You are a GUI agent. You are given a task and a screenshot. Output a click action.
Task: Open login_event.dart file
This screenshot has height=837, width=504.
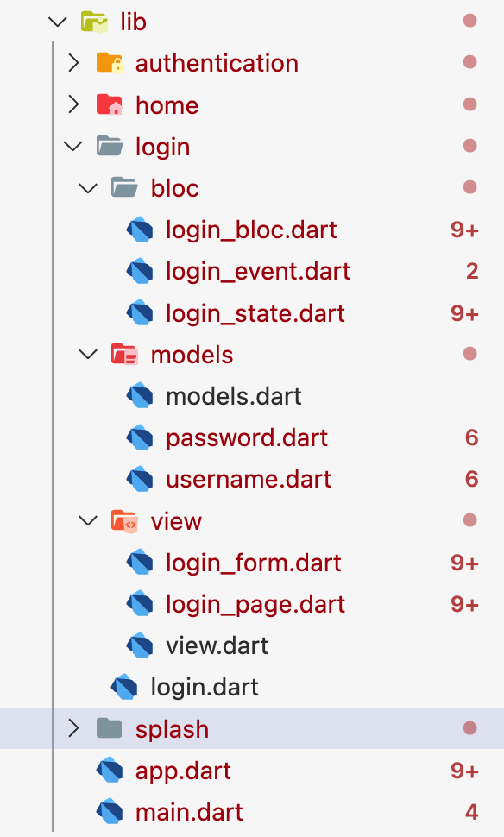(x=258, y=271)
